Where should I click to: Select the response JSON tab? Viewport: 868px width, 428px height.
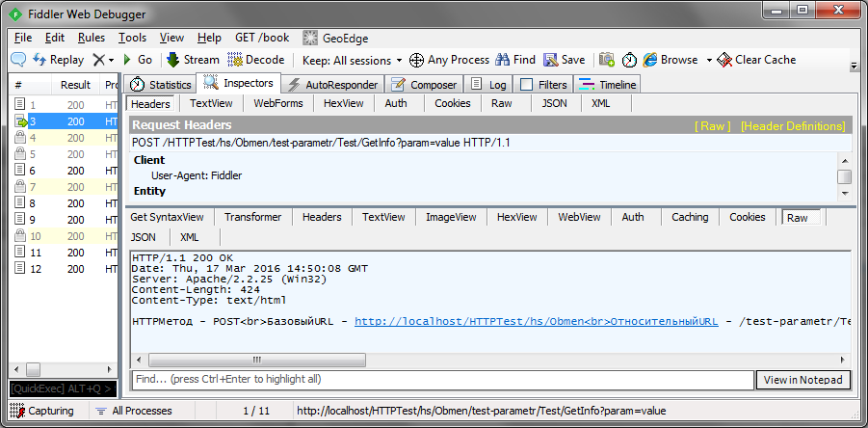(144, 237)
